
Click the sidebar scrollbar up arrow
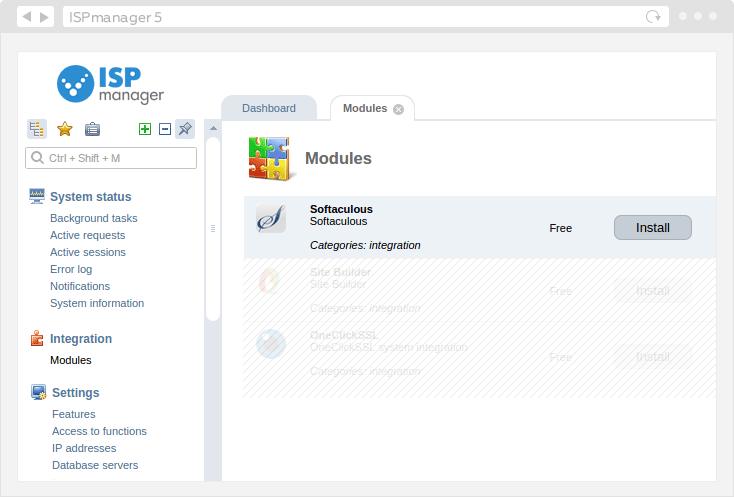click(212, 128)
